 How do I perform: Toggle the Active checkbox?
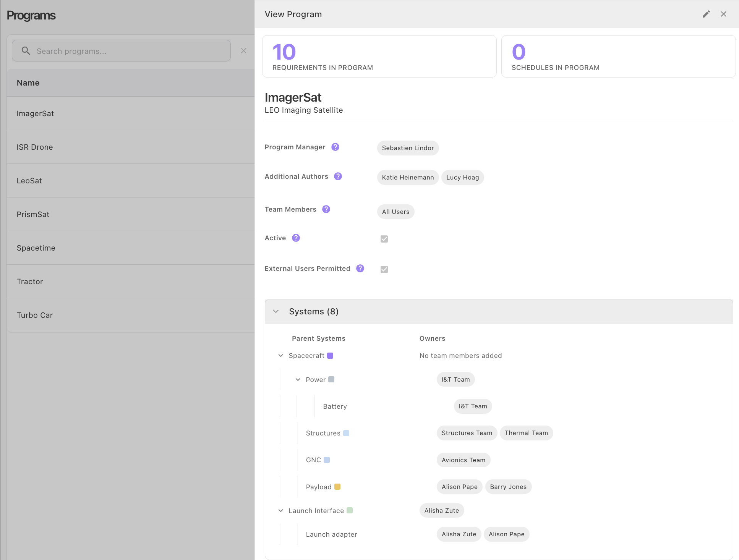(x=384, y=239)
